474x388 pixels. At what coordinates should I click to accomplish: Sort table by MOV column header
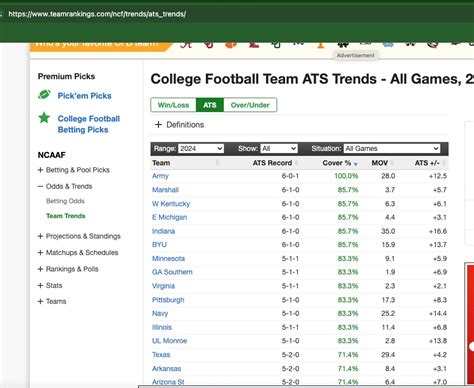point(380,163)
